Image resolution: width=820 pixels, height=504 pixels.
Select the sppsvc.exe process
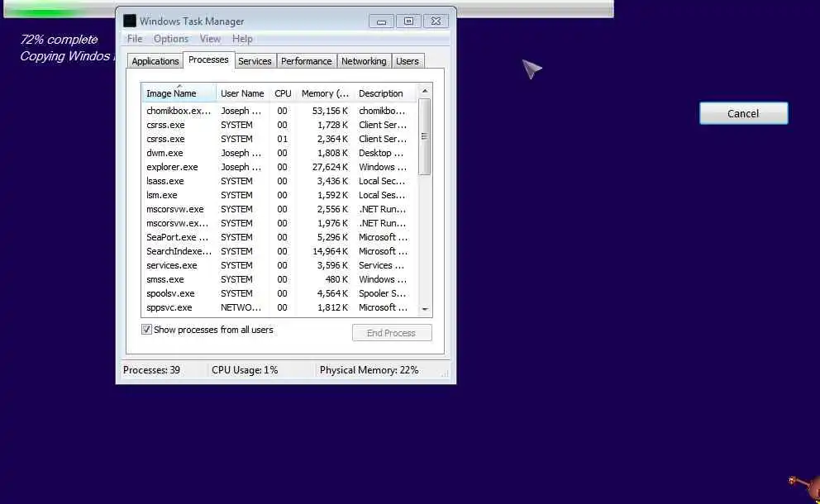click(279, 307)
